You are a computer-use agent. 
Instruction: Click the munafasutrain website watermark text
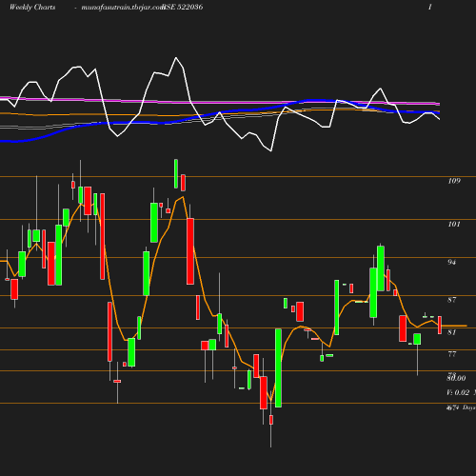click(x=123, y=8)
